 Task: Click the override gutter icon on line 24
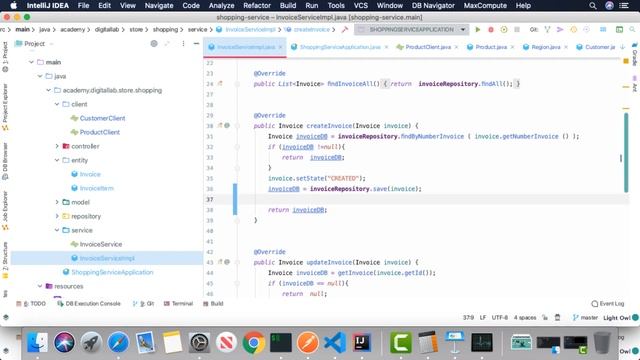point(220,84)
